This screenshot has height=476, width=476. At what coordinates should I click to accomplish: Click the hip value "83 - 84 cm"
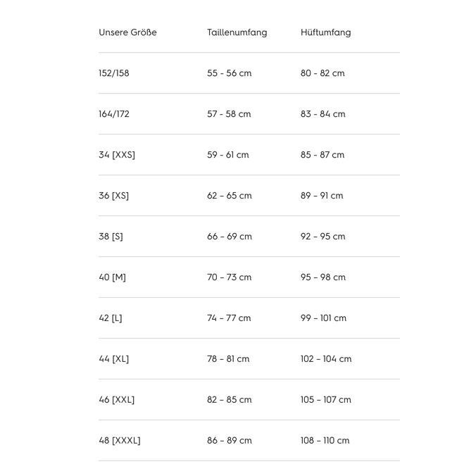pos(322,114)
